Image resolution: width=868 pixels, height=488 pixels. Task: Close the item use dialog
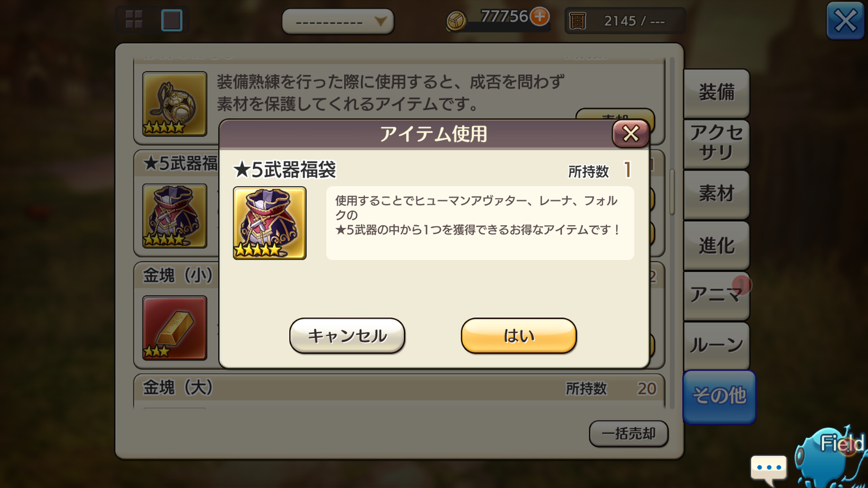click(630, 134)
